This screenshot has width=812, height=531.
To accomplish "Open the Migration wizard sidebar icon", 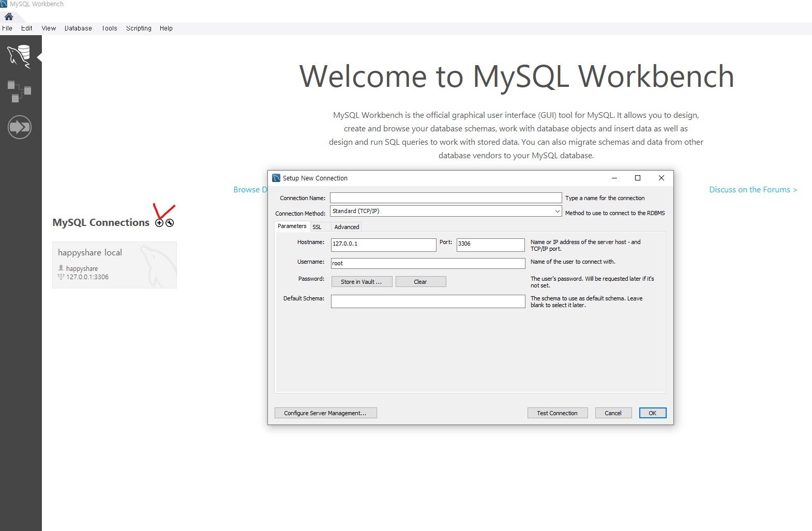I will pyautogui.click(x=20, y=127).
